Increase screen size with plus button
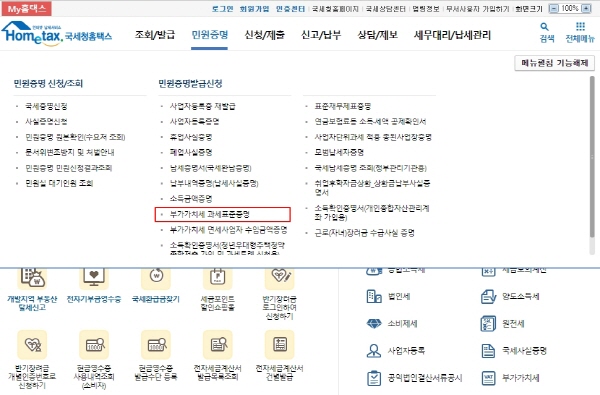Image resolution: width=600 pixels, height=395 pixels. point(587,8)
